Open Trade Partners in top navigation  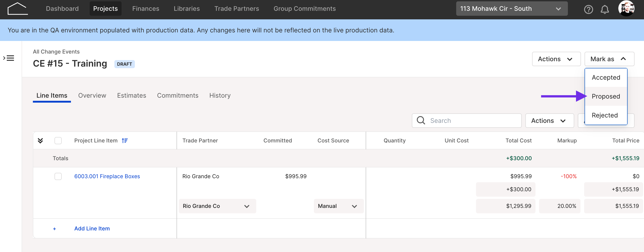[x=236, y=9]
